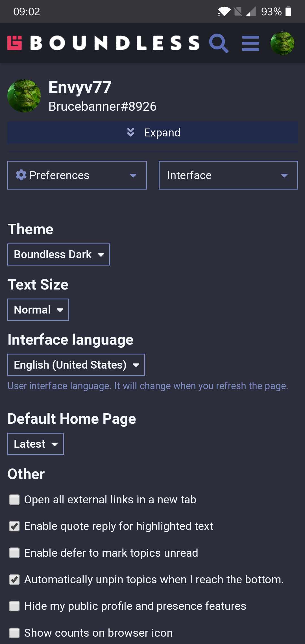305x644 pixels.
Task: Tap the battery icon in status bar
Action: [288, 12]
